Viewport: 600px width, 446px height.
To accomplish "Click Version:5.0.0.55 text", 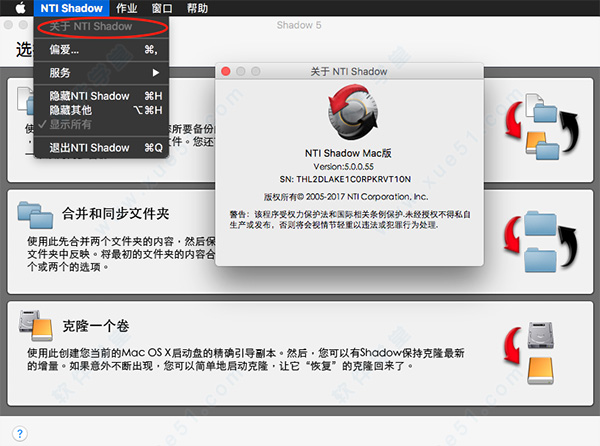I will [343, 167].
